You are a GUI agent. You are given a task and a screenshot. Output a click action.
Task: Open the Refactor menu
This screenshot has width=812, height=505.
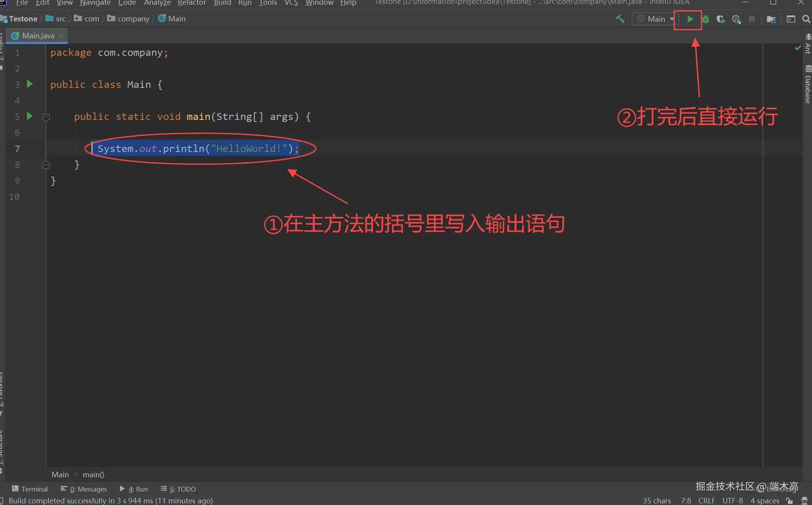pos(192,3)
